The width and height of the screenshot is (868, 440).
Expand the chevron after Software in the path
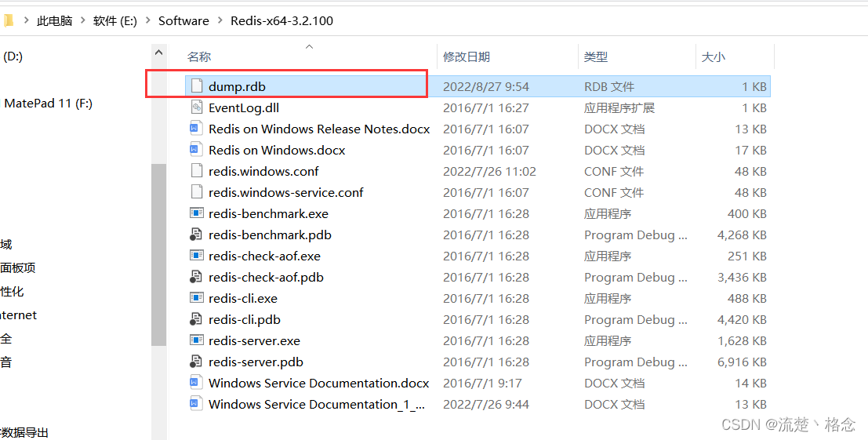[x=220, y=21]
